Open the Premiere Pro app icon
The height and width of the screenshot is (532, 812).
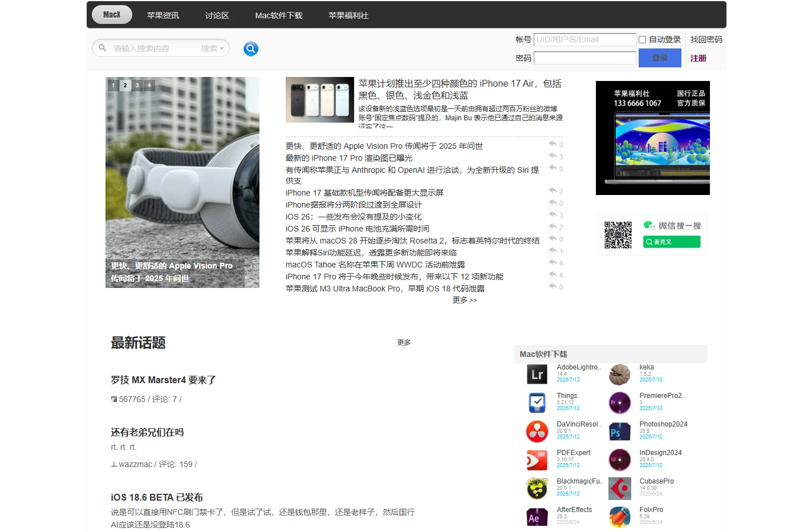(620, 403)
